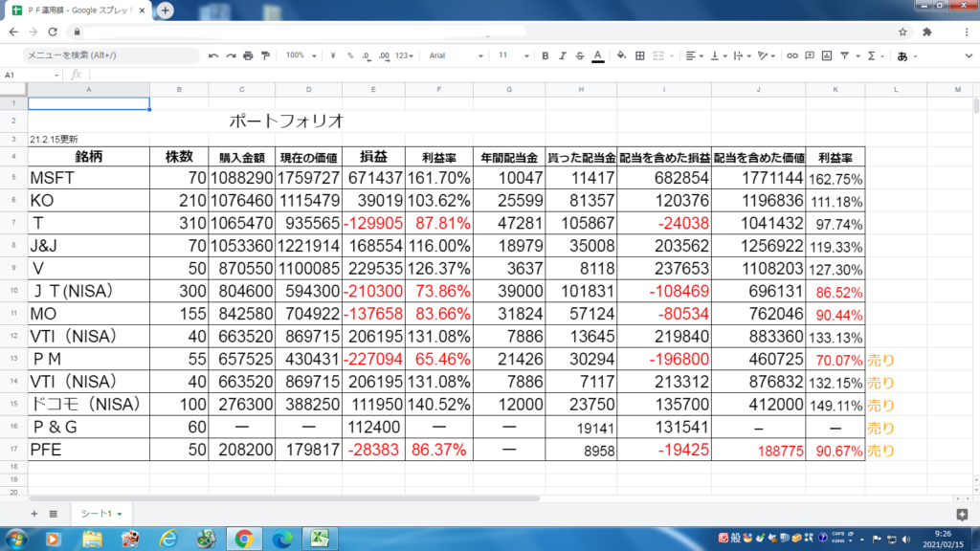Apply strikethrough formatting
980x551 pixels.
[x=580, y=55]
